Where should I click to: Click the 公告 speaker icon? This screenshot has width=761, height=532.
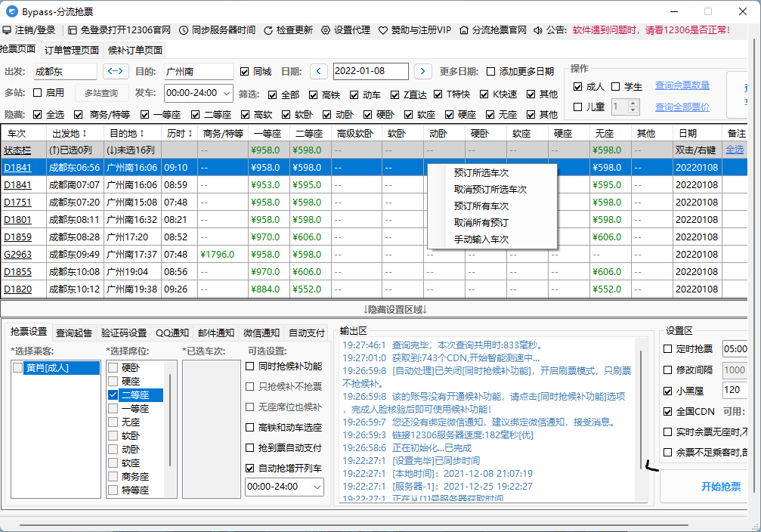click(538, 30)
